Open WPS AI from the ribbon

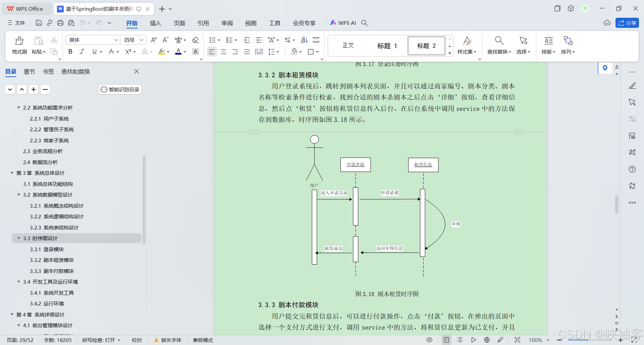click(x=343, y=23)
